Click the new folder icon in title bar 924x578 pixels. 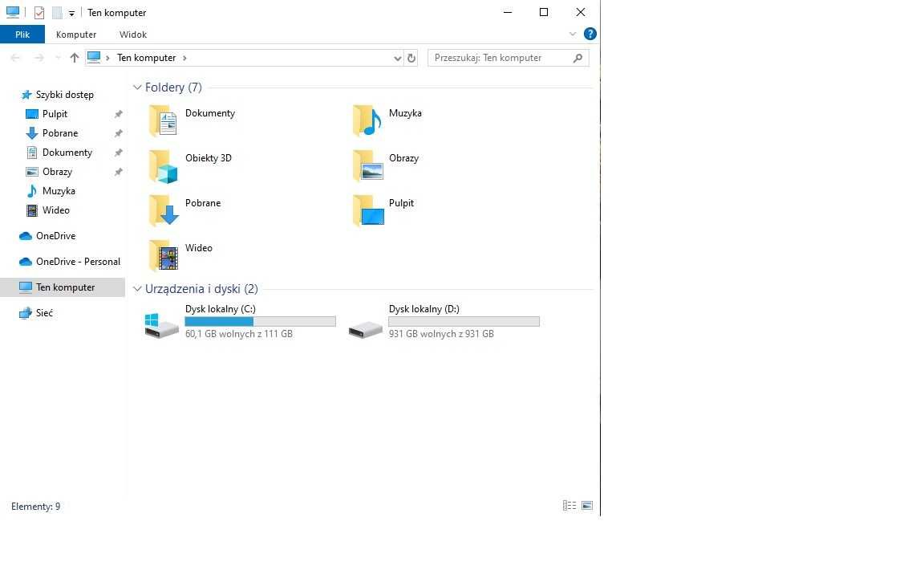point(57,12)
